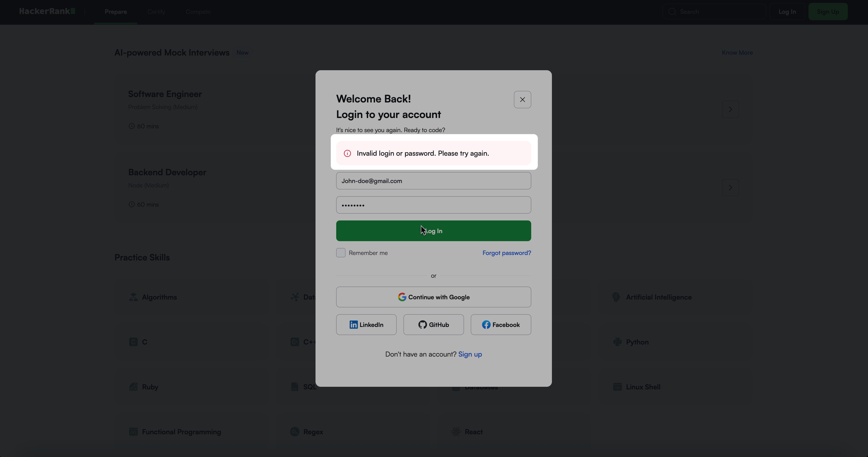Screen dimensions: 868x457
Task: Click the Ruby skill icon
Action: 133,386
